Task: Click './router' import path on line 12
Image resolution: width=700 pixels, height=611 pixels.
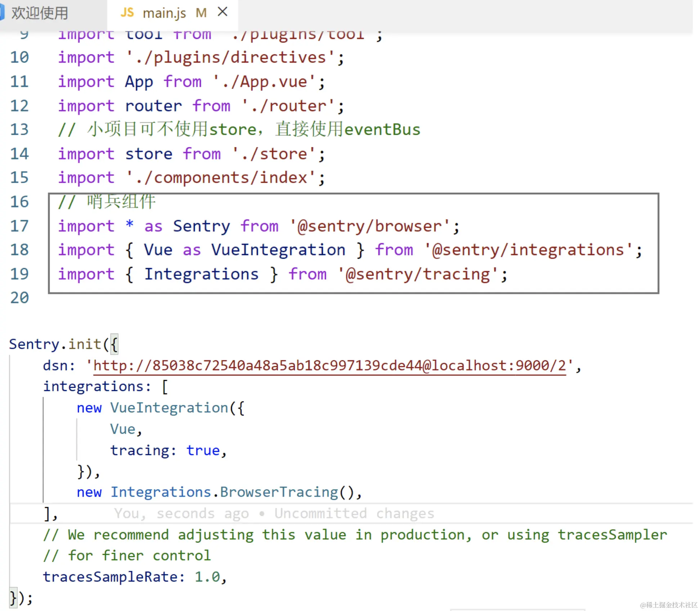Action: click(288, 106)
